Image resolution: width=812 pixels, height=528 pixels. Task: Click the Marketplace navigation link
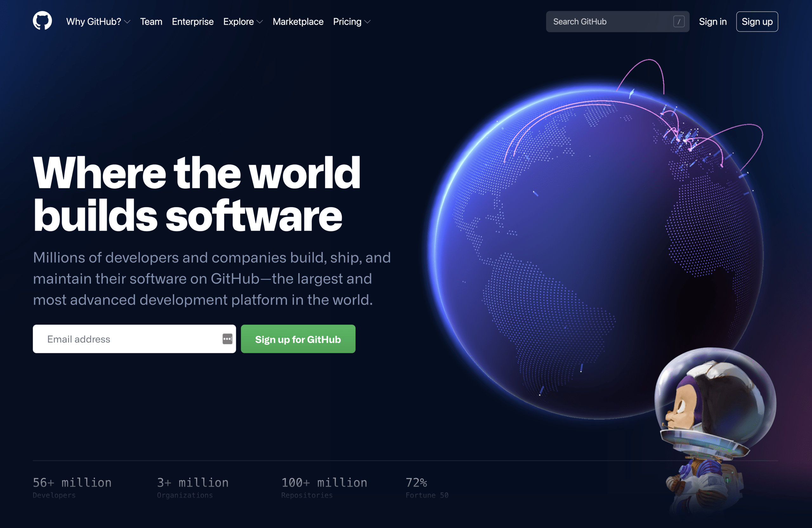[298, 22]
